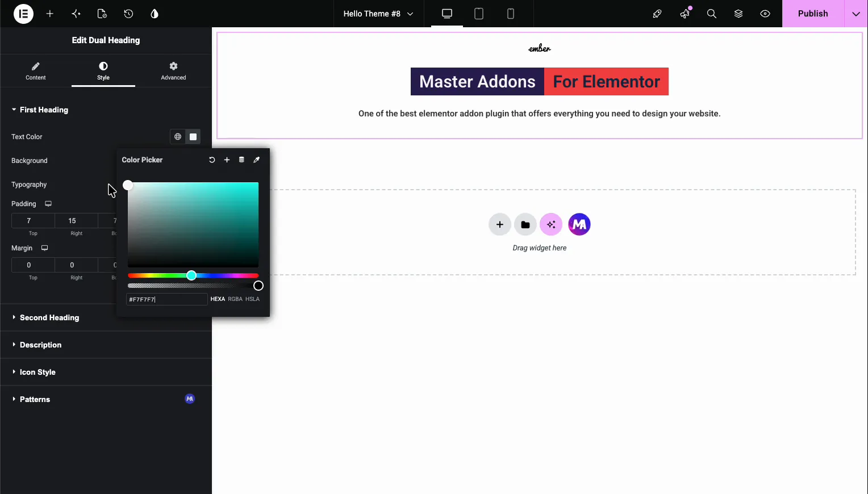868x494 pixels.
Task: Open page settings document icon
Action: click(x=102, y=14)
